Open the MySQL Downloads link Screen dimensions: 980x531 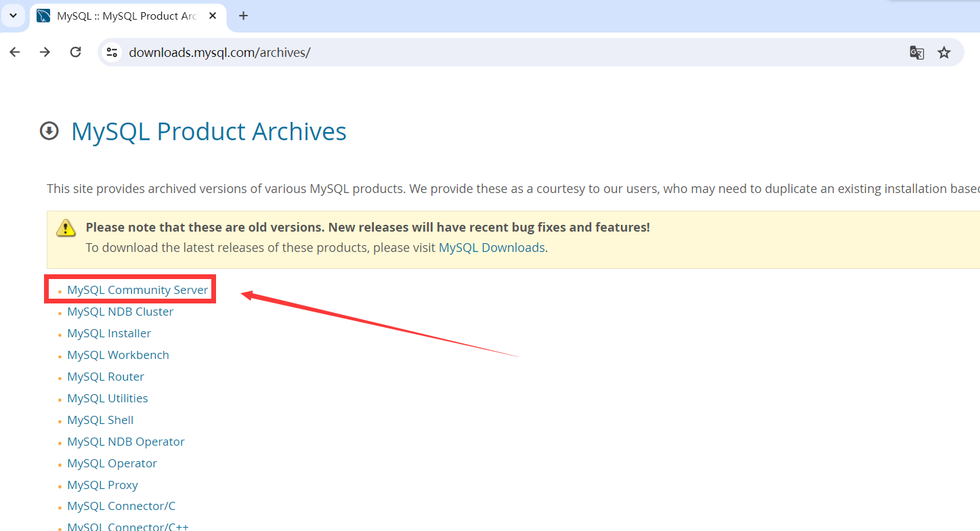(492, 247)
